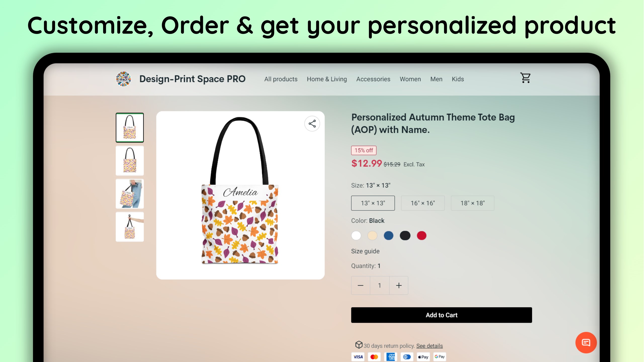Click the share icon on product image
The image size is (644, 362).
[x=312, y=124]
